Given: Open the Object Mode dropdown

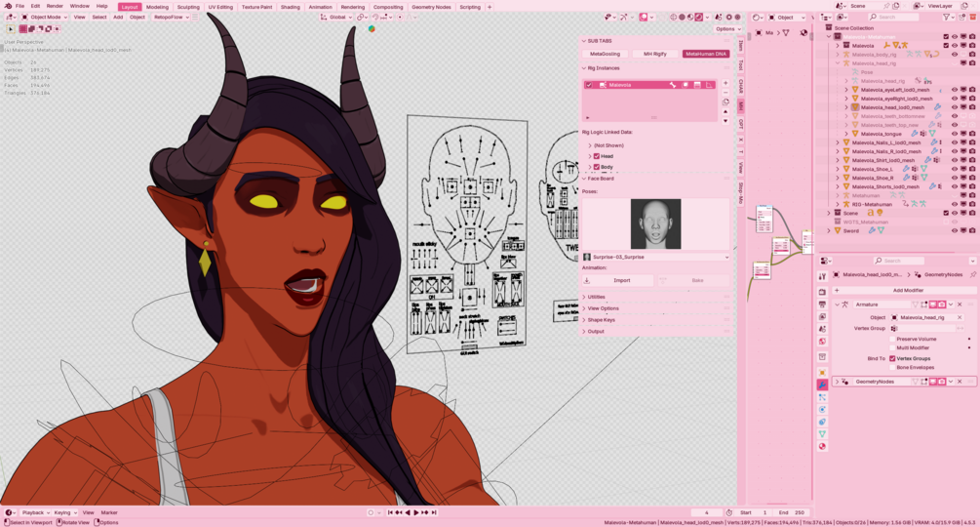Looking at the screenshot, I should 45,17.
